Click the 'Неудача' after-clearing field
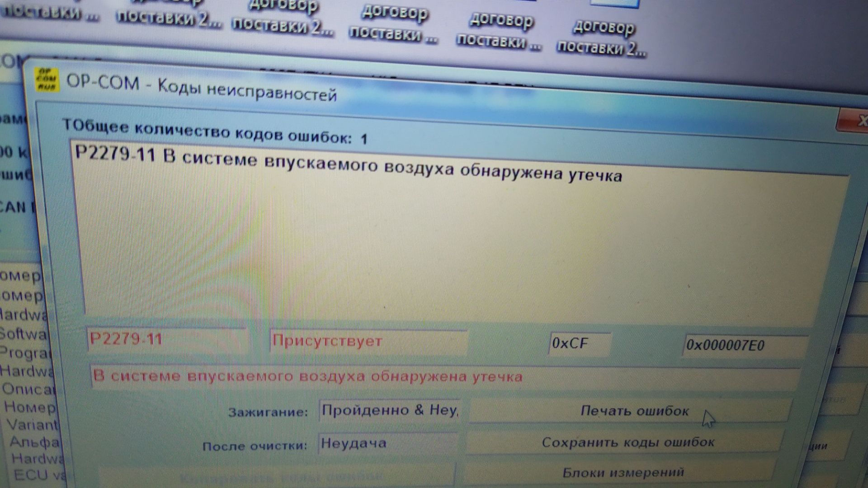This screenshot has height=488, width=868. pos(388,443)
